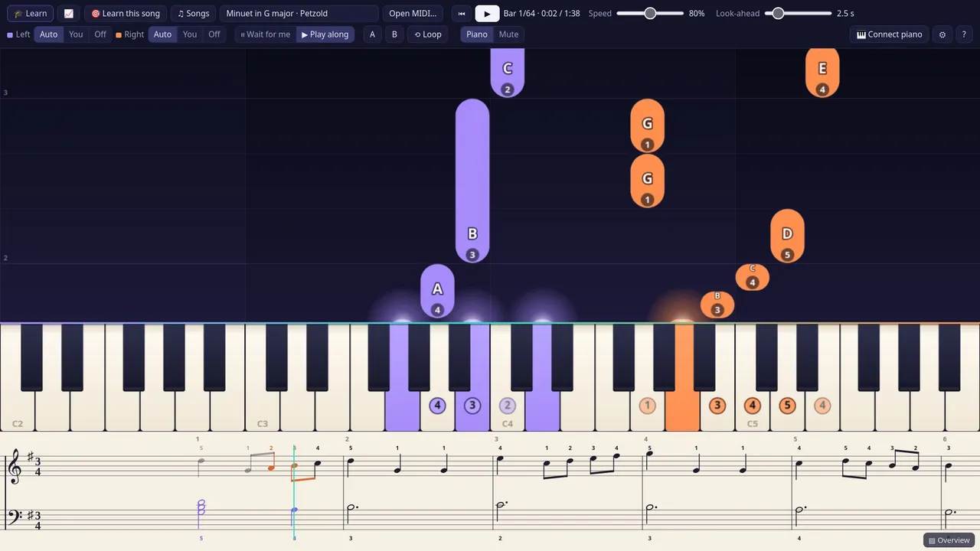
Task: Click Learn this song
Action: (x=126, y=13)
